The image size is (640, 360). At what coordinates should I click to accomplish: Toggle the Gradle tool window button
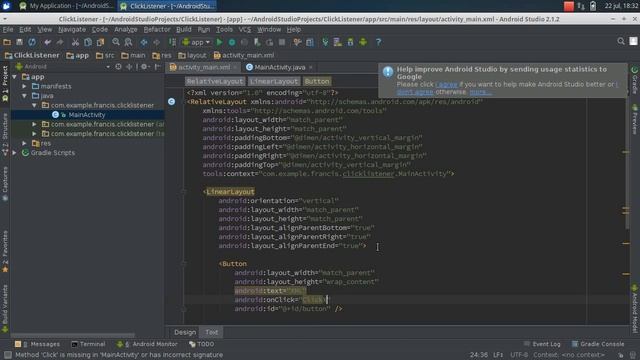point(635,80)
